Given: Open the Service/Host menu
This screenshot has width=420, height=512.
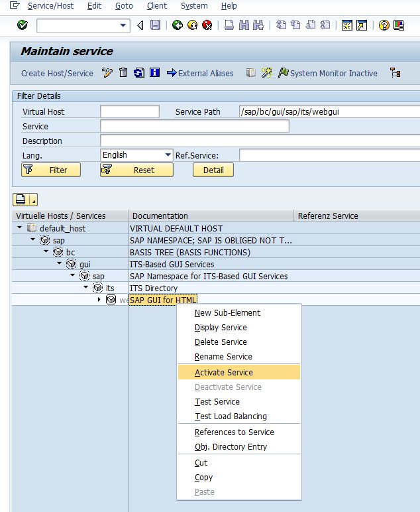Looking at the screenshot, I should pos(50,6).
